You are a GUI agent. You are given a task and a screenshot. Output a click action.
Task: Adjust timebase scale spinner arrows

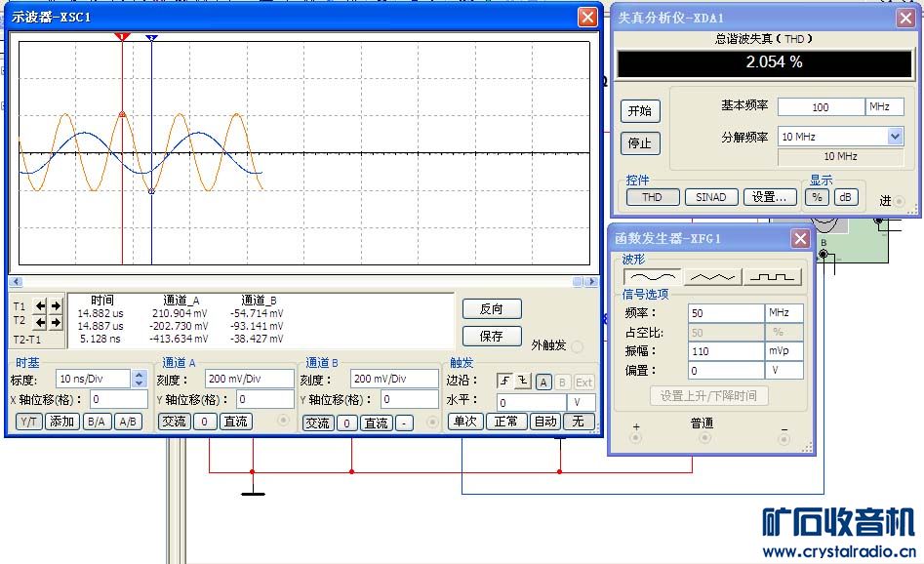(x=139, y=379)
